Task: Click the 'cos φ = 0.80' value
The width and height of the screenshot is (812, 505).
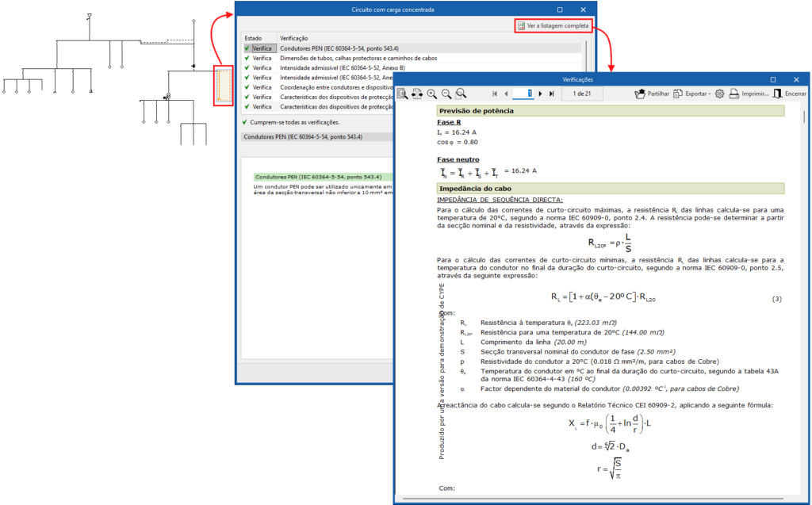Action: (458, 143)
